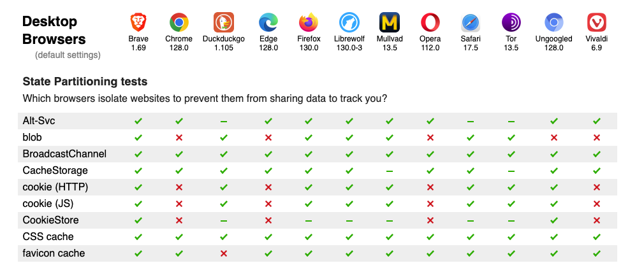
Task: Open the Vivaldi red icon
Action: (x=597, y=23)
